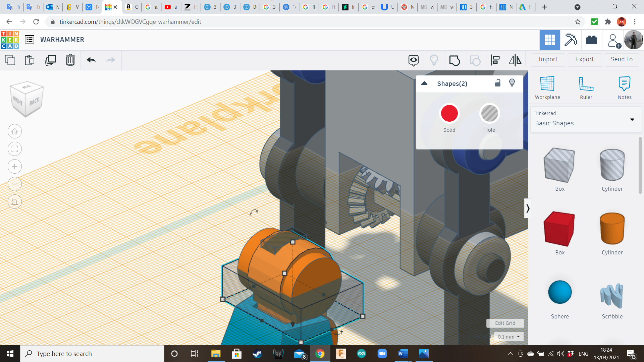Switch to the Blocks view in the top bar
The image size is (644, 362).
[571, 40]
